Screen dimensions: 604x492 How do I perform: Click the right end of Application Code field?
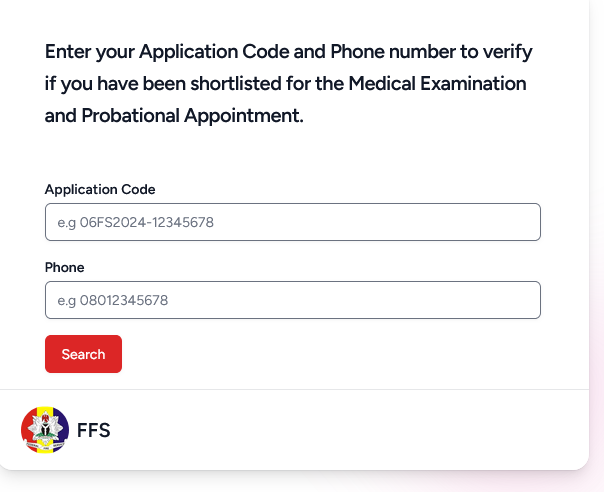coord(528,222)
